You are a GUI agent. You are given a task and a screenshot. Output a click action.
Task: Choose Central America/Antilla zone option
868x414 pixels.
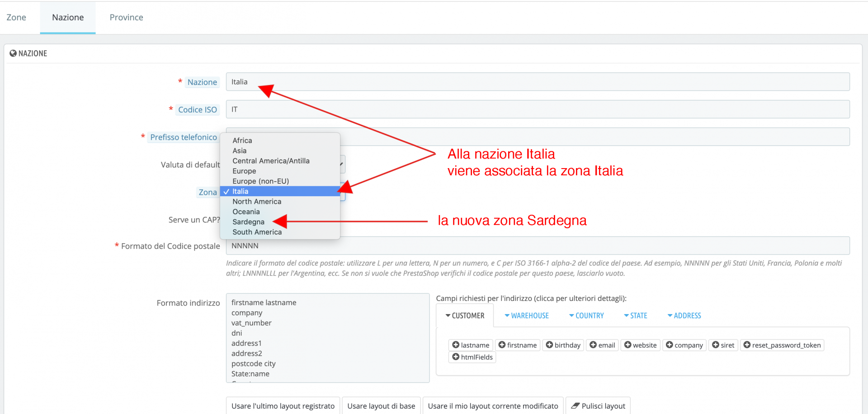point(280,161)
